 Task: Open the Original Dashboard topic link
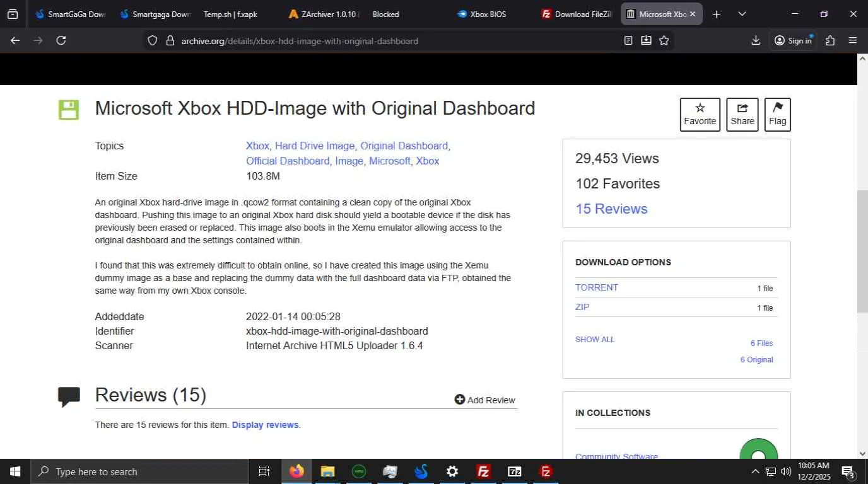click(x=404, y=146)
